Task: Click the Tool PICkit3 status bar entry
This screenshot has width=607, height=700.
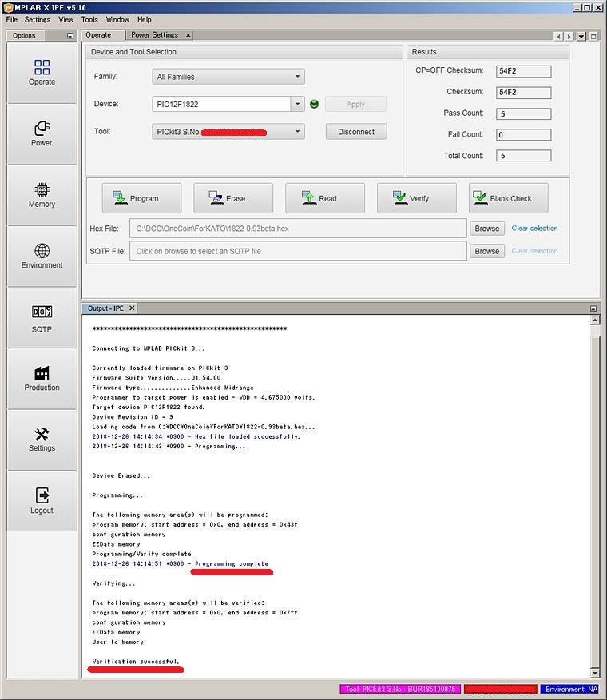Action: (x=400, y=690)
